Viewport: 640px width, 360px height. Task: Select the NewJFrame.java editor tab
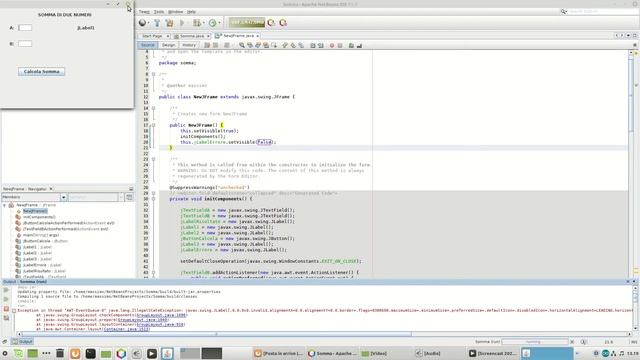pos(237,36)
